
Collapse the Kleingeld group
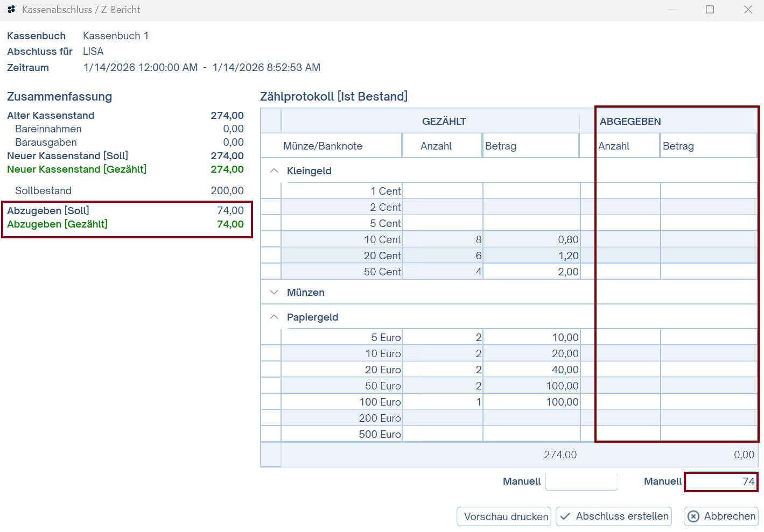274,171
